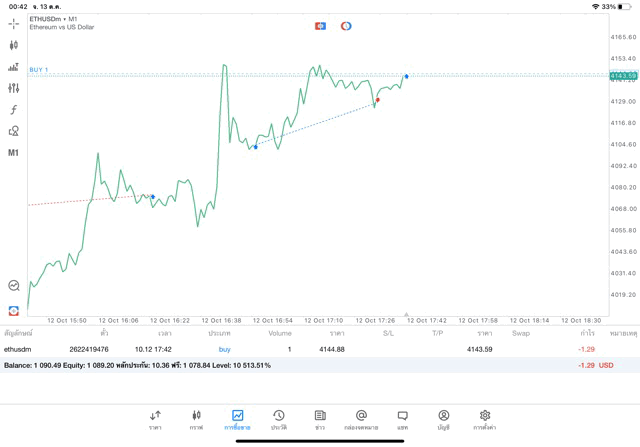Open the การตั้งค่า (Settings) tab
The width and height of the screenshot is (640, 447).
click(x=485, y=420)
